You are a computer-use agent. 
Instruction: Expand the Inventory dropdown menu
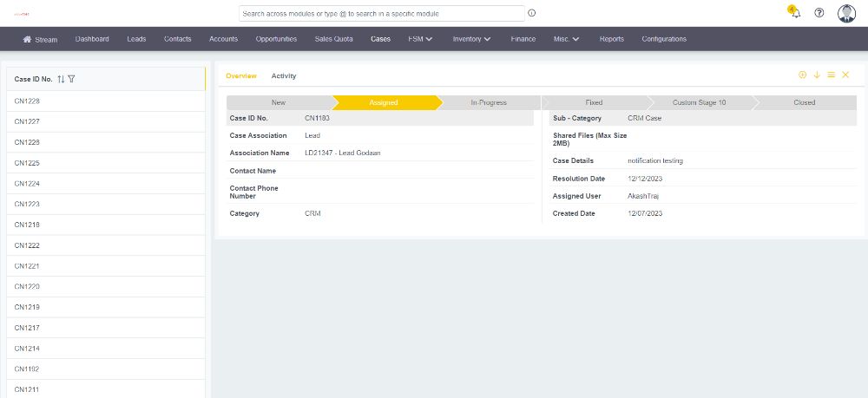[x=471, y=39]
